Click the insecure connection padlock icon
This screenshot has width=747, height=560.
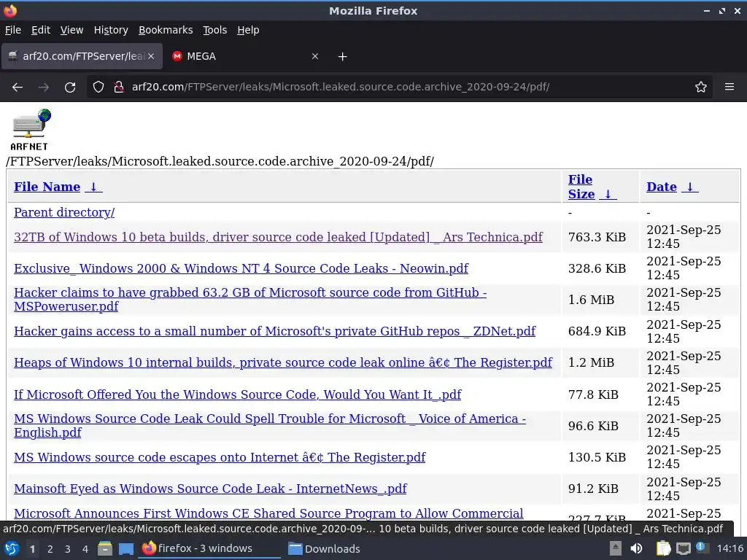[119, 87]
